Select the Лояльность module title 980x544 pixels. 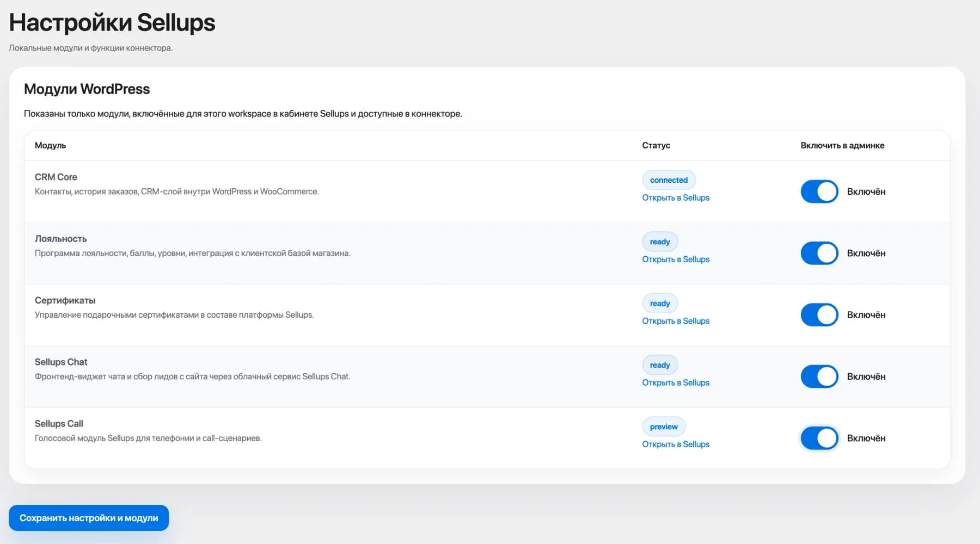(60, 238)
